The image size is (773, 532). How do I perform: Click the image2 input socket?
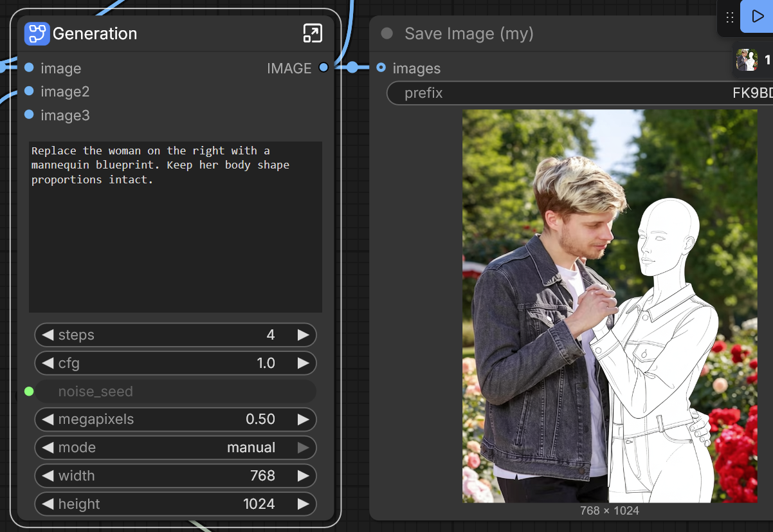pyautogui.click(x=29, y=91)
